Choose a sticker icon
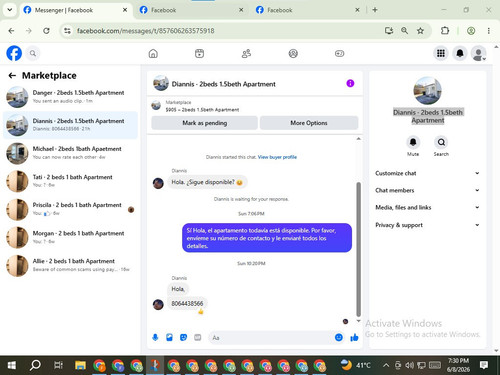This screenshot has height=375, width=500. [x=183, y=338]
